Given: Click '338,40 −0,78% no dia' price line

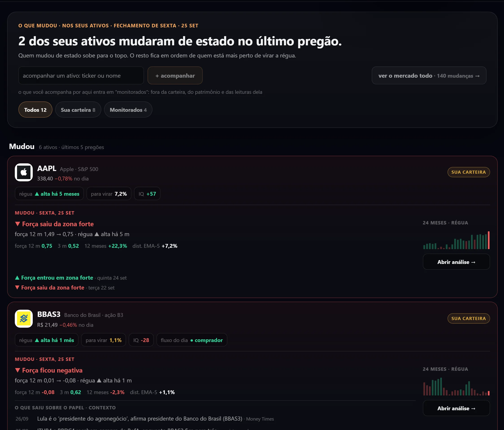Looking at the screenshot, I should pyautogui.click(x=63, y=178).
